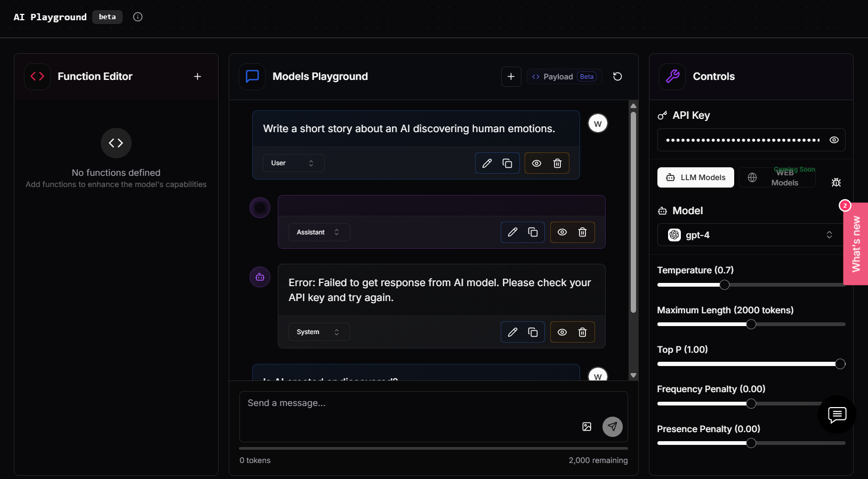Focus the Send a message input box

coord(433,417)
